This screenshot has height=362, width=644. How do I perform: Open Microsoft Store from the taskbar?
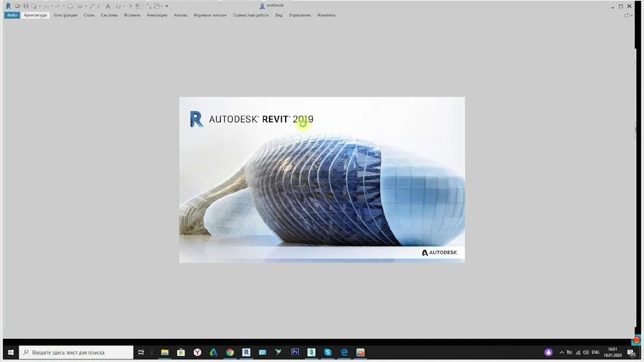coord(181,352)
